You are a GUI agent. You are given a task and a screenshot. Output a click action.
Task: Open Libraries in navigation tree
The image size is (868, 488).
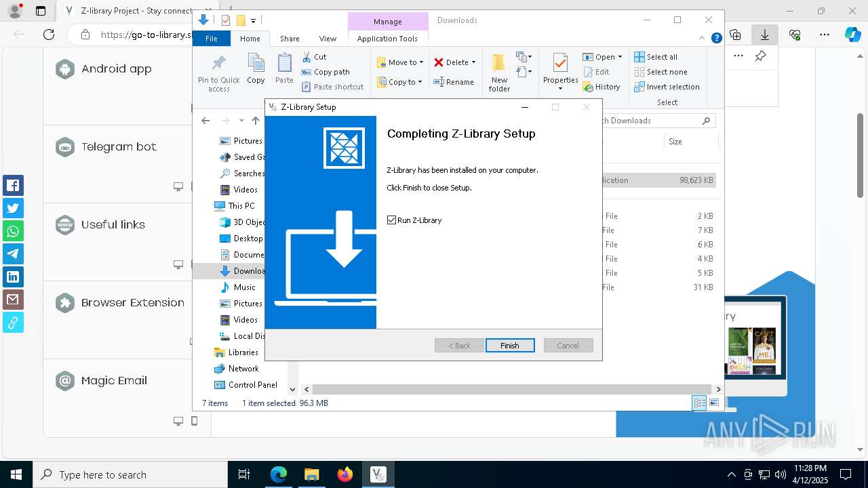[236, 352]
